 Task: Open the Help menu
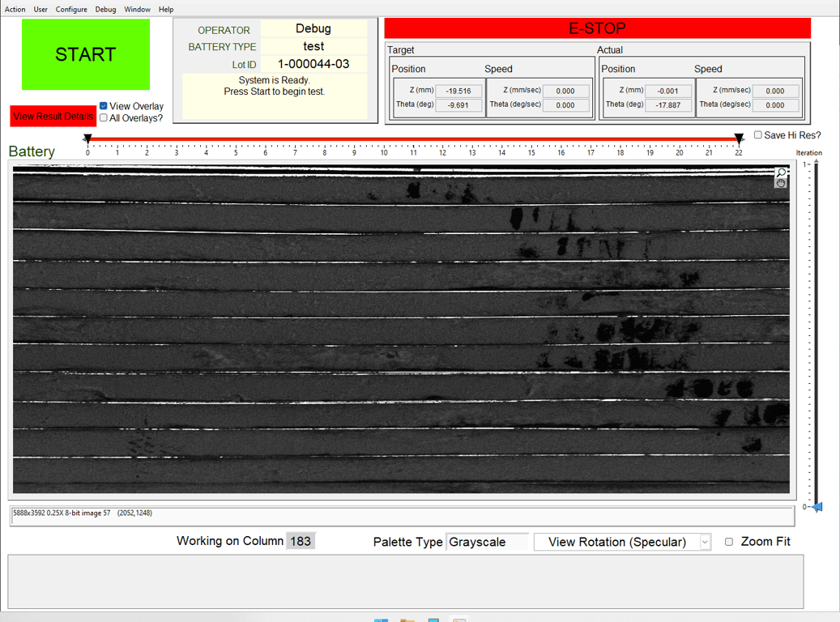(166, 9)
